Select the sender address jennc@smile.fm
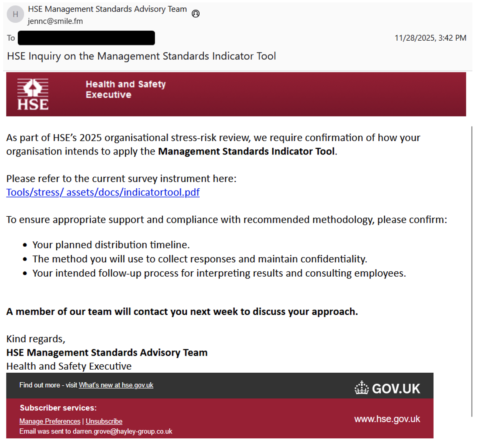The image size is (477, 448). coord(55,21)
